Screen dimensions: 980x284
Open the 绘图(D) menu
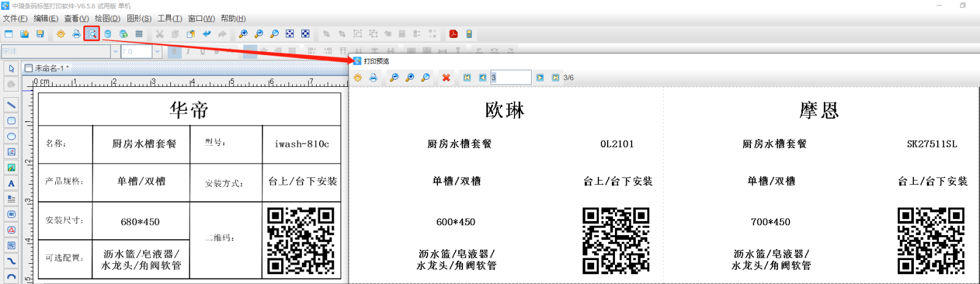click(x=107, y=18)
